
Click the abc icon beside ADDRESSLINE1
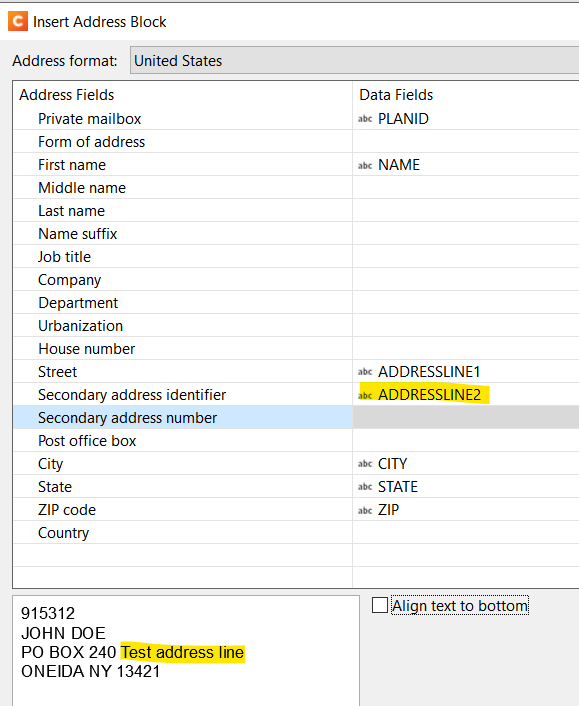coord(365,372)
